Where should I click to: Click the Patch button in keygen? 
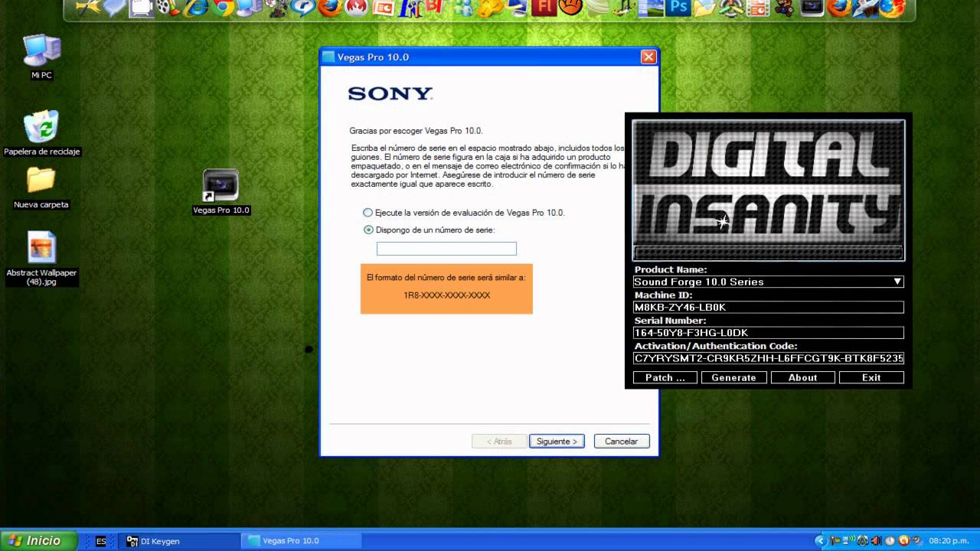pyautogui.click(x=665, y=377)
